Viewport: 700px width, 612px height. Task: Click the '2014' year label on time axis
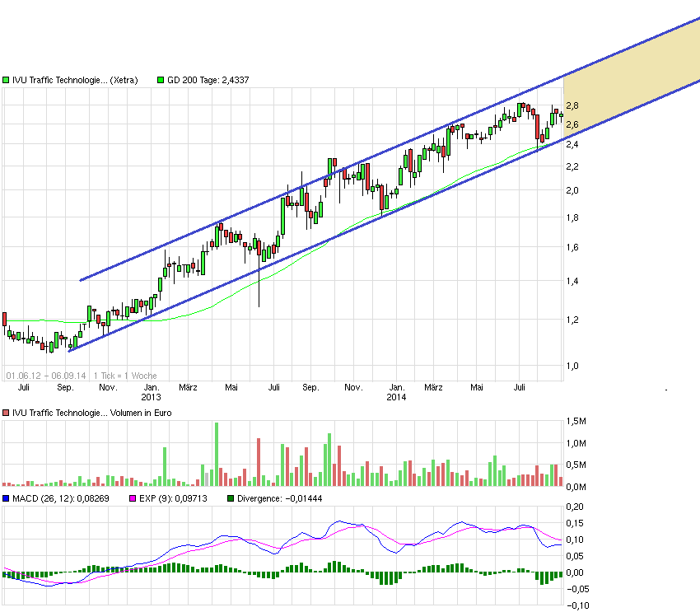(396, 397)
